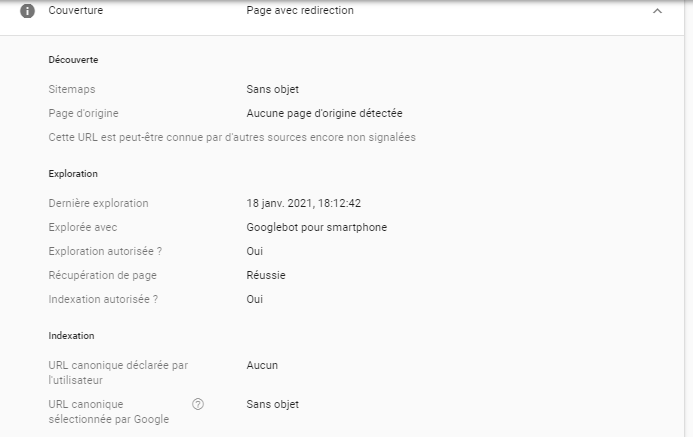Click 'Réussie' beside Récupération de page
The width and height of the screenshot is (693, 437).
click(263, 275)
